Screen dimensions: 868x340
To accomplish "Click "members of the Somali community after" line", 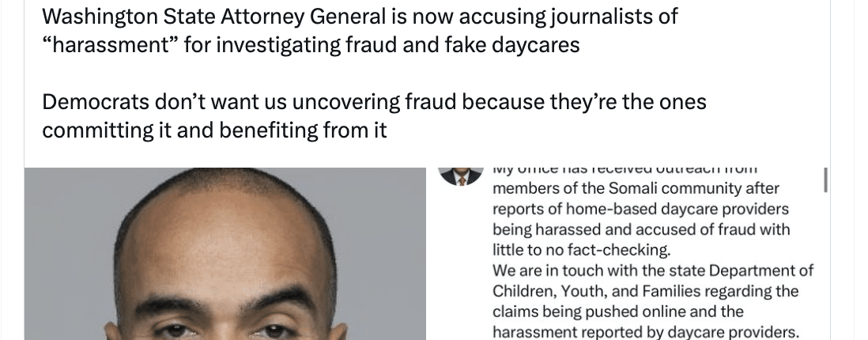I will pos(636,188).
